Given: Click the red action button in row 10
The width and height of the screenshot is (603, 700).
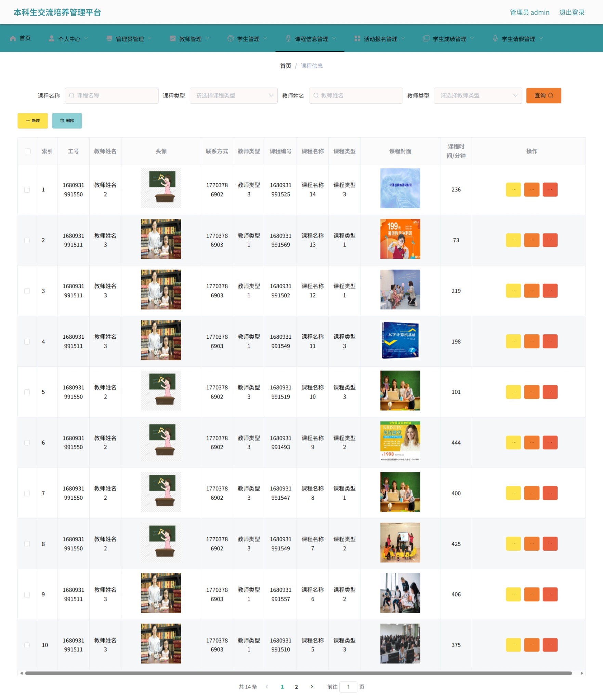Looking at the screenshot, I should 550,645.
